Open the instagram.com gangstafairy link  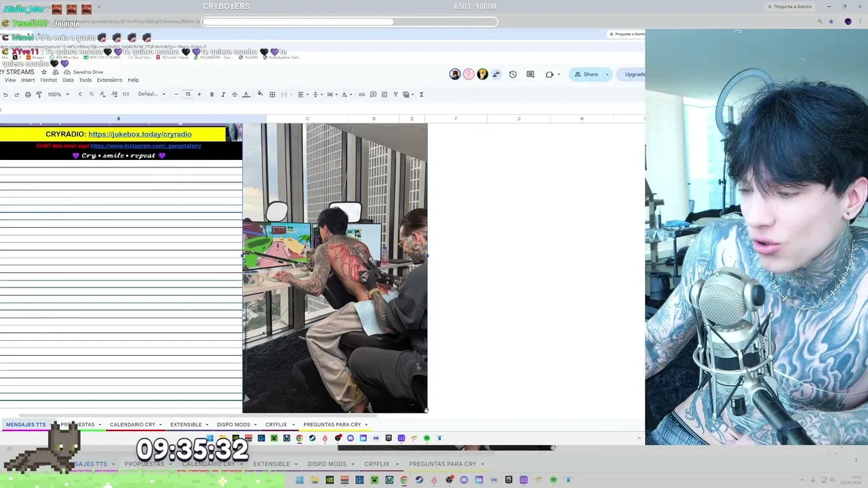(x=146, y=146)
